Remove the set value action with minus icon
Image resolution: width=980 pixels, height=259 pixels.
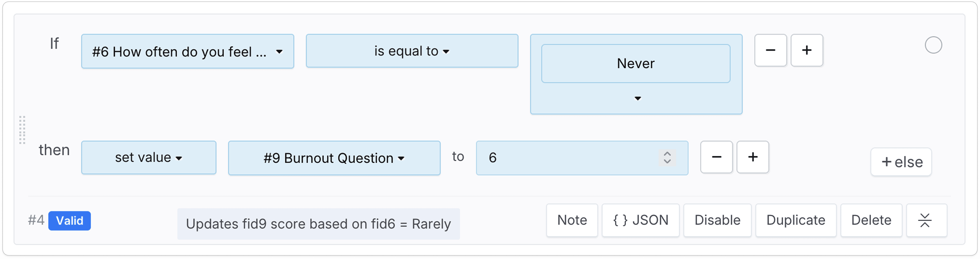[x=716, y=157]
